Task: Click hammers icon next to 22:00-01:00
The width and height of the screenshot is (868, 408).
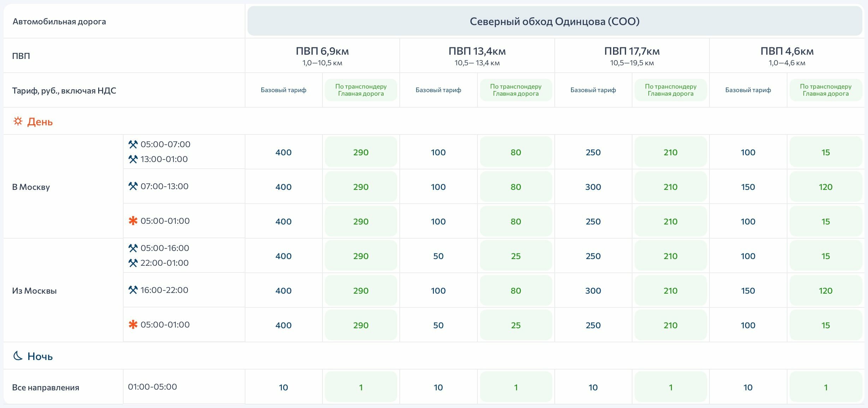Action: click(133, 263)
